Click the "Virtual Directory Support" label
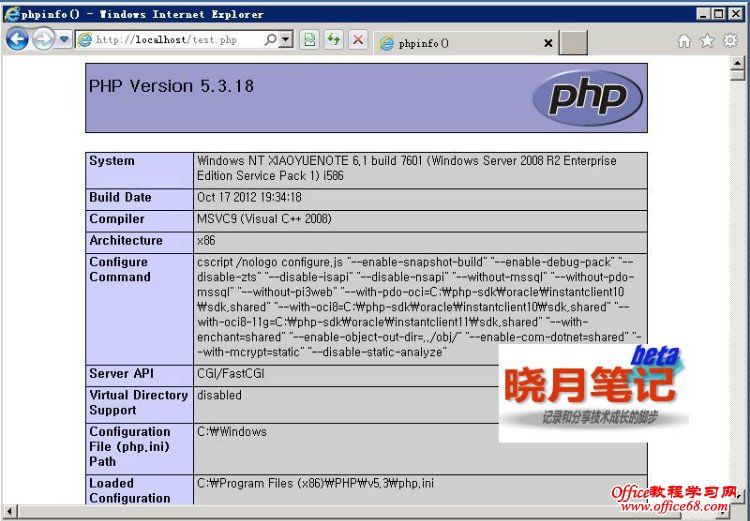750x521 pixels. [139, 402]
